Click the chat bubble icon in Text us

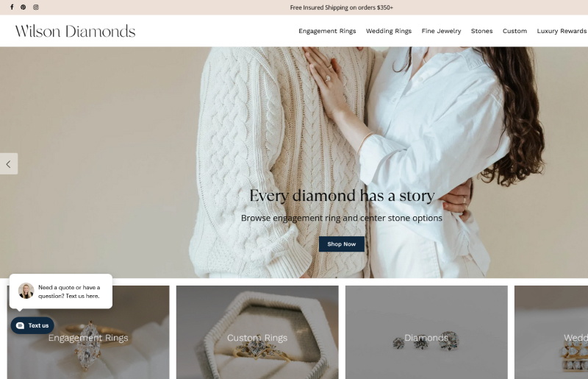(21, 326)
